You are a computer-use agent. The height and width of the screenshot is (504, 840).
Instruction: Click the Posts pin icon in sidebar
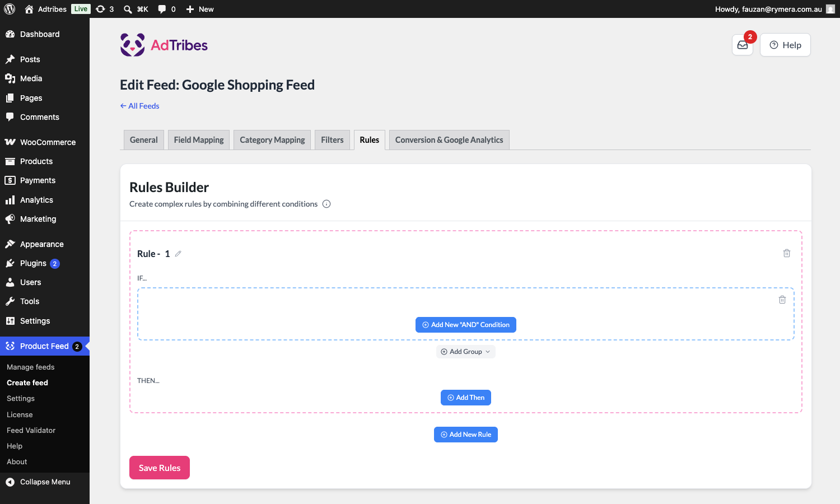[x=10, y=59]
